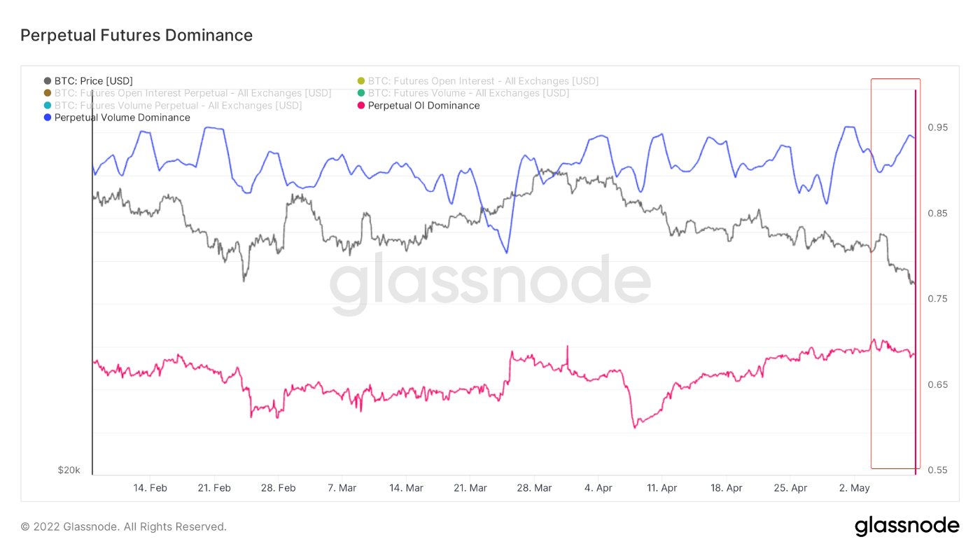Hide the 'Perpetual Volume Dominance' series label
Image resolution: width=980 pixels, height=551 pixels.
click(122, 118)
